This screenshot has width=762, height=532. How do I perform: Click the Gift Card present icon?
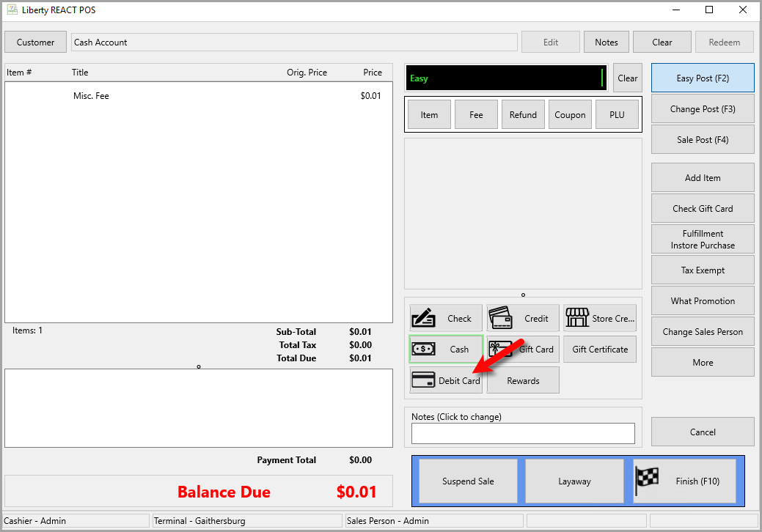(x=500, y=349)
